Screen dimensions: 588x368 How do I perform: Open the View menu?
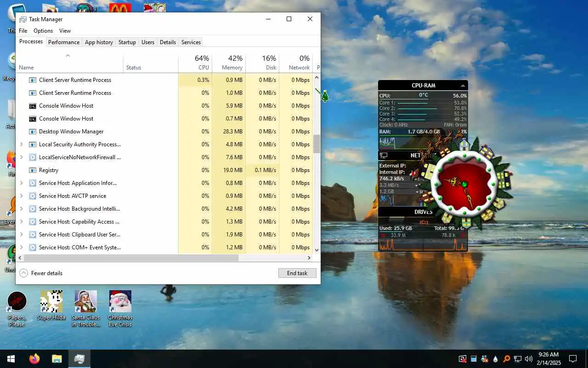pyautogui.click(x=65, y=31)
